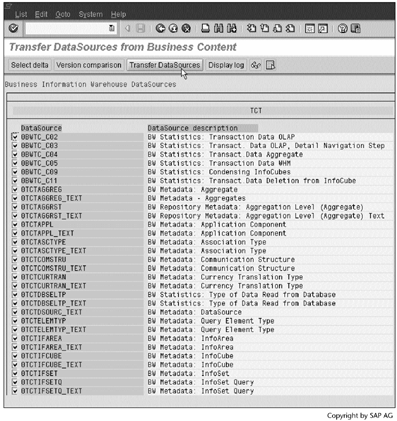This screenshot has width=397, height=421.
Task: Open the Customize local layout icon
Action: point(356,29)
